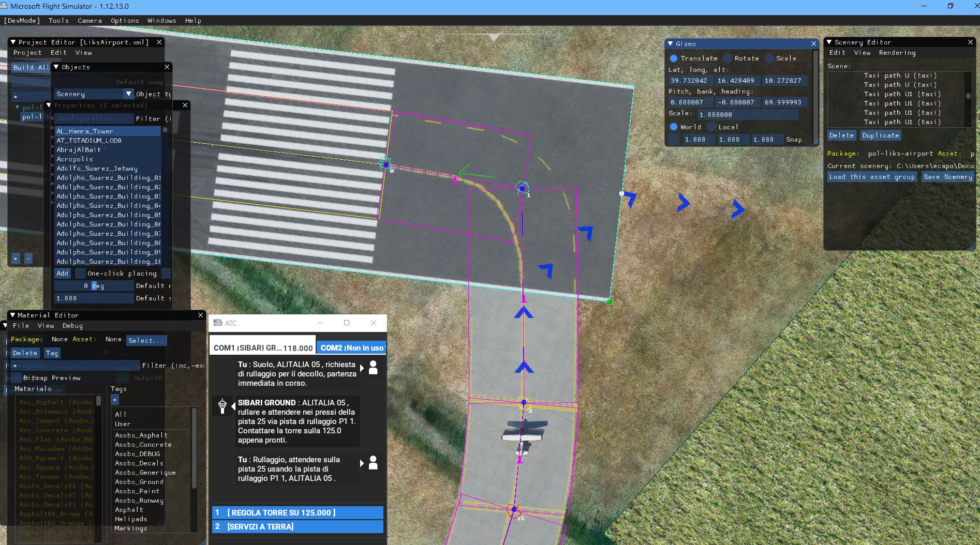Collapse the Gizmo panel triangle

tap(670, 44)
